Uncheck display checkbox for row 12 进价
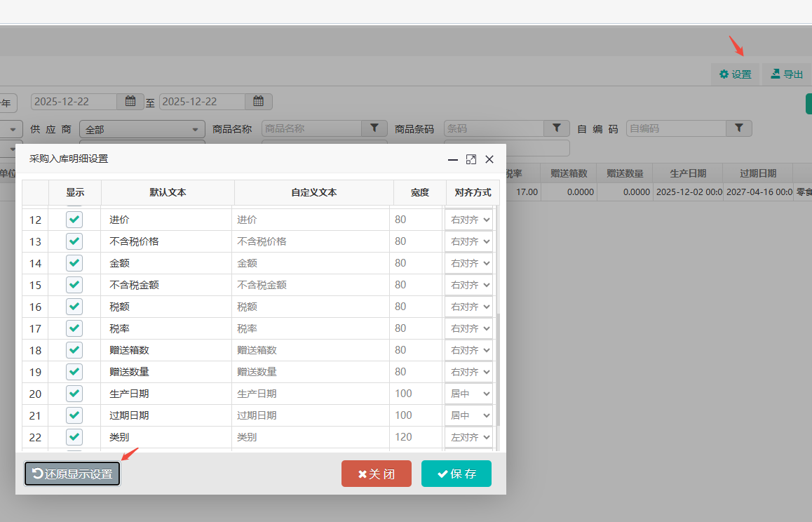The height and width of the screenshot is (522, 812). (74, 220)
